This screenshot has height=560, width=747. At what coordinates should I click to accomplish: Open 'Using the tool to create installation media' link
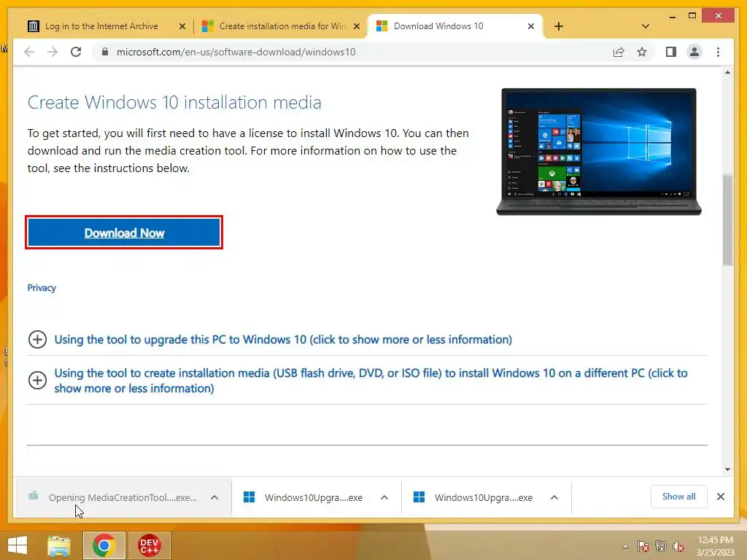tap(371, 381)
